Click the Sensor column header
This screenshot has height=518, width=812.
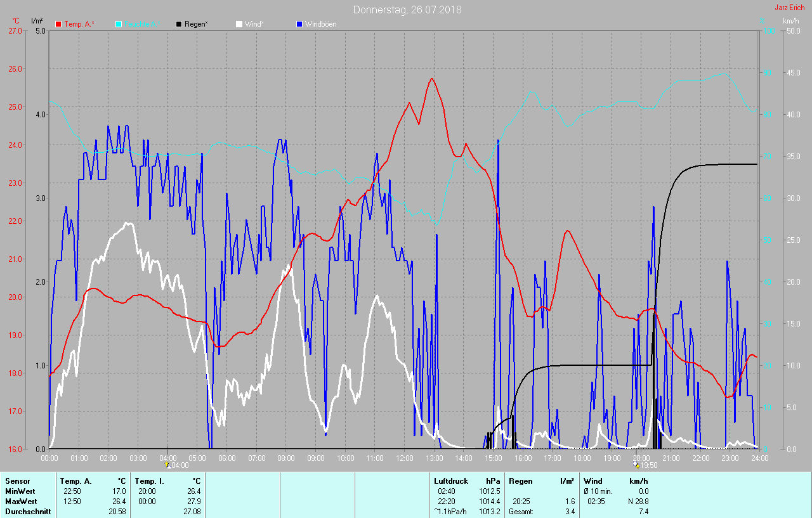[x=18, y=481]
